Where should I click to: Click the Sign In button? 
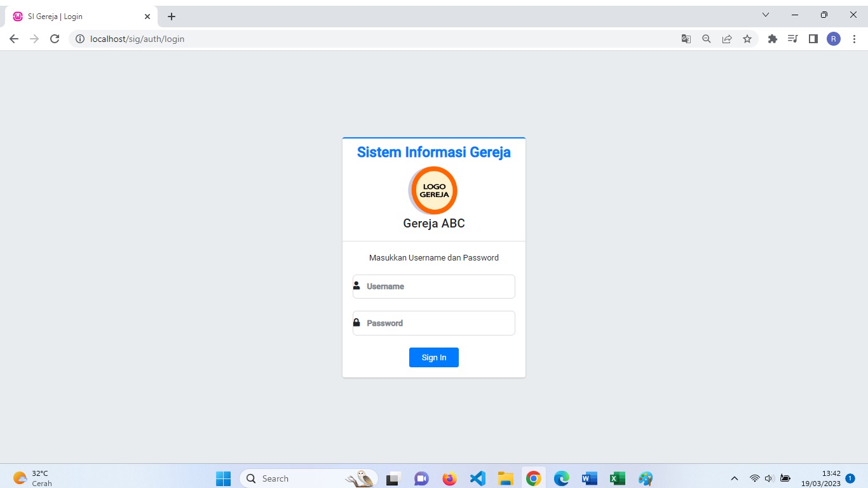point(433,358)
